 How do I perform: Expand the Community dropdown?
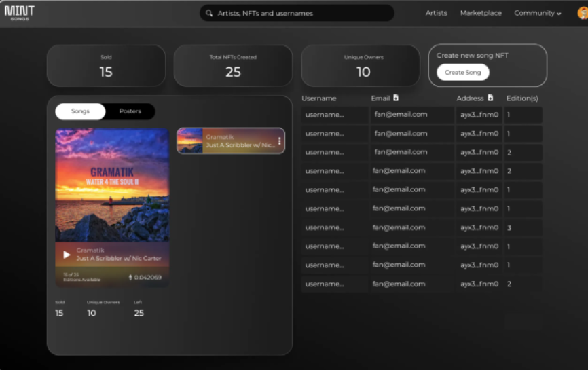[537, 13]
